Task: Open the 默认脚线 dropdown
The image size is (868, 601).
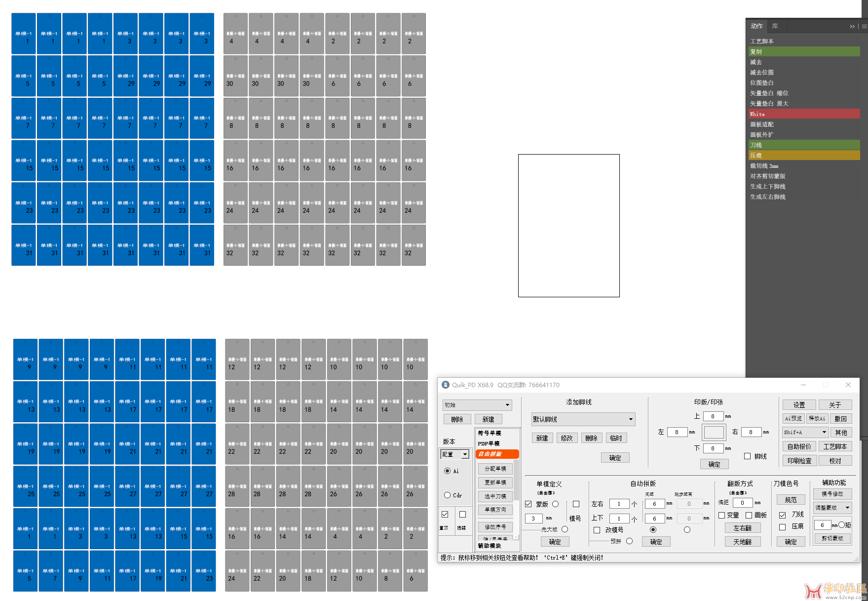Action: [x=583, y=419]
